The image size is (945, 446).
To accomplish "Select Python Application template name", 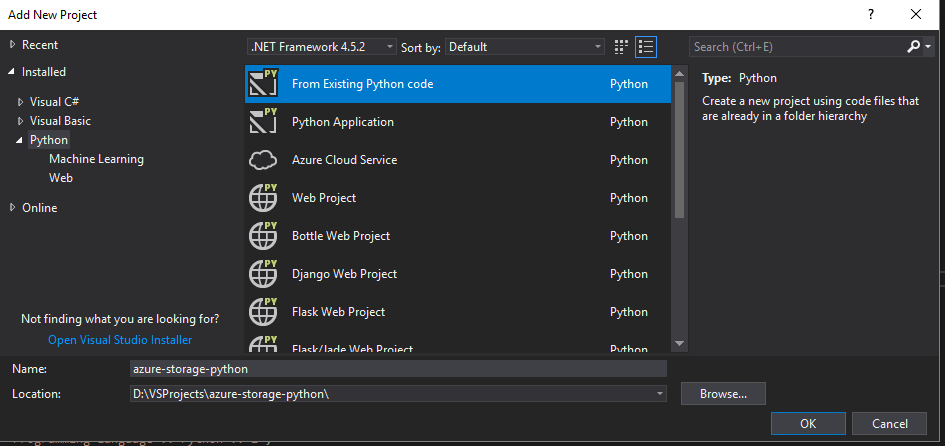I will (x=343, y=122).
